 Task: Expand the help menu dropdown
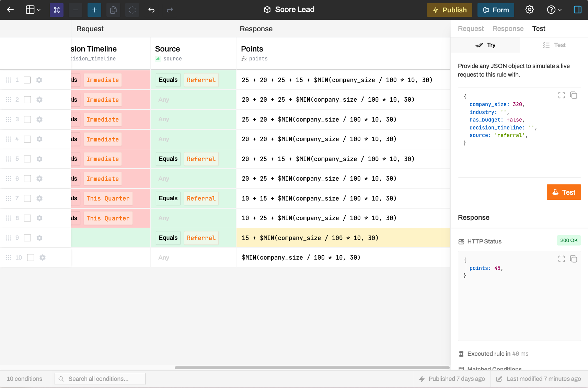click(554, 10)
